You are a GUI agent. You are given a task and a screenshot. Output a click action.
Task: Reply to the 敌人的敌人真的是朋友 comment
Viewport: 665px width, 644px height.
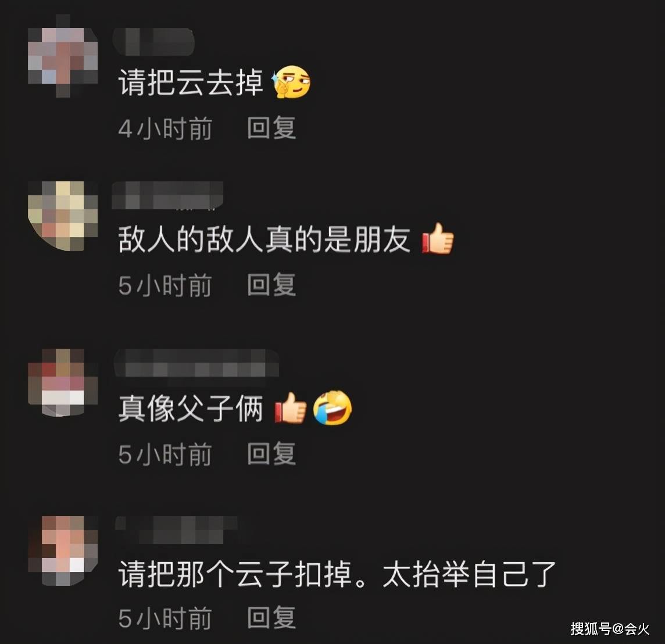coord(271,284)
